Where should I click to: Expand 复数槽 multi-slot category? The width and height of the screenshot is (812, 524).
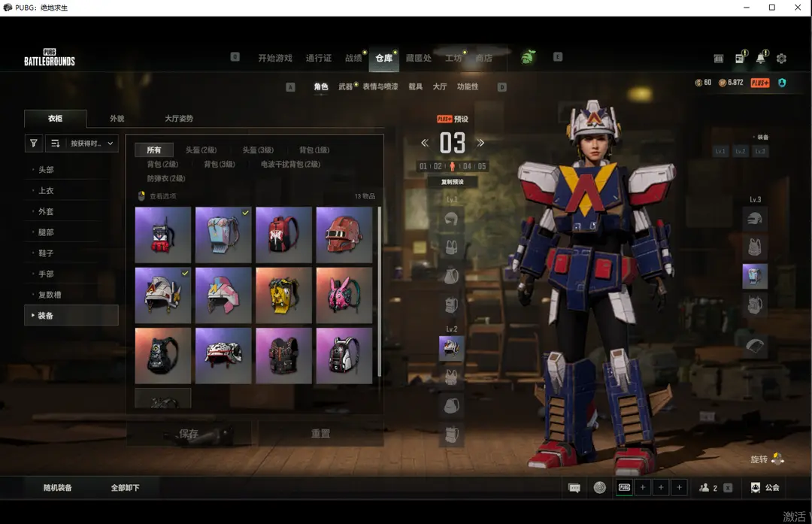(x=71, y=295)
